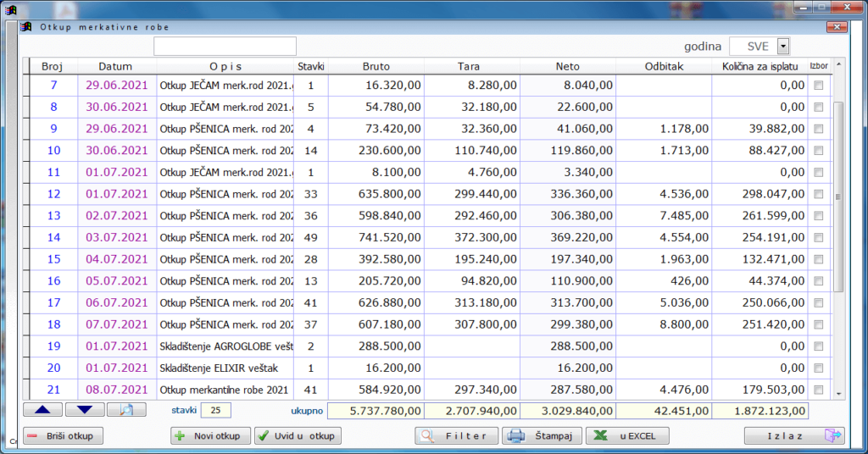Click the blue up arrow navigation button
The height and width of the screenshot is (454, 868).
[x=42, y=410]
